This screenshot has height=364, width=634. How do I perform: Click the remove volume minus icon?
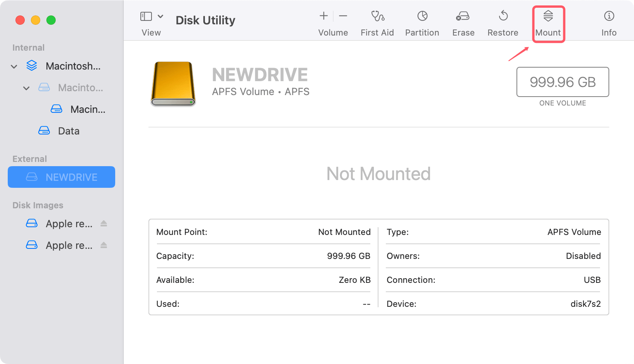[343, 16]
